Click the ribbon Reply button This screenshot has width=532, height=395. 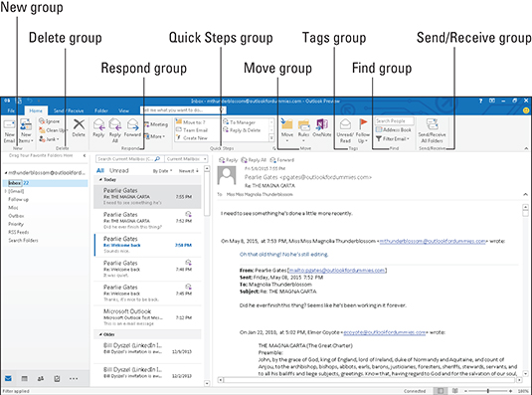point(98,128)
